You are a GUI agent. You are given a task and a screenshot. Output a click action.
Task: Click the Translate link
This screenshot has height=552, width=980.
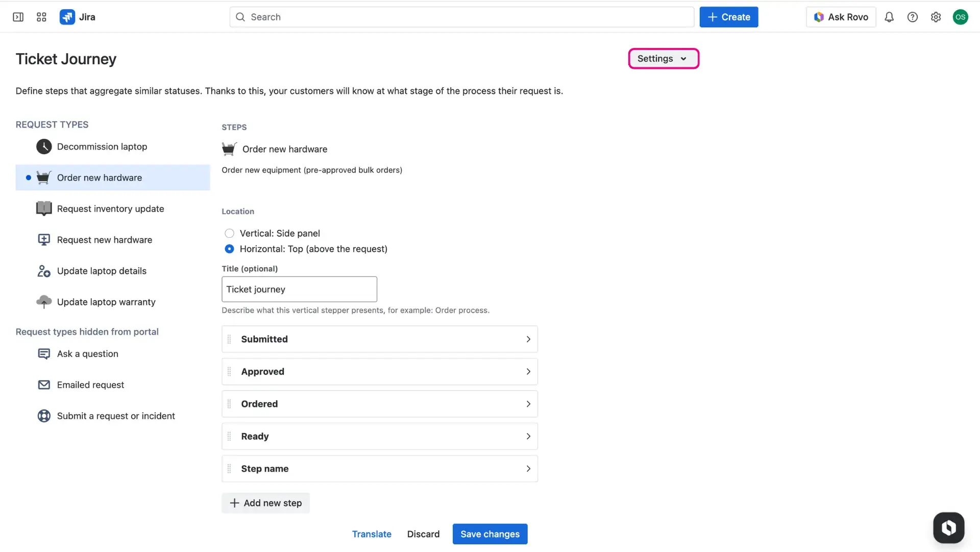pos(372,534)
